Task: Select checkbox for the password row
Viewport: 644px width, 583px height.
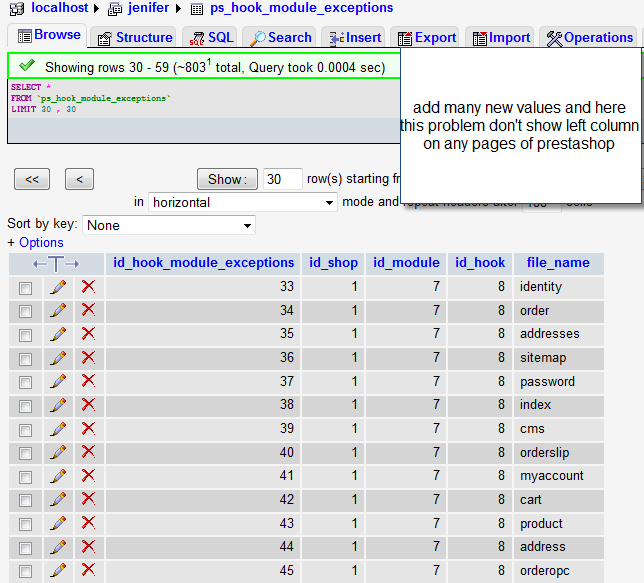Action: 25,382
